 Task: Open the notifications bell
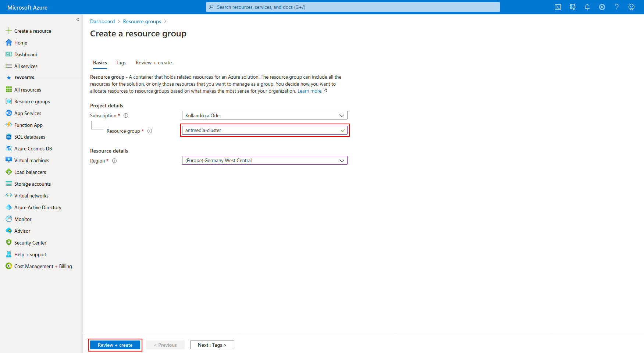click(x=587, y=7)
